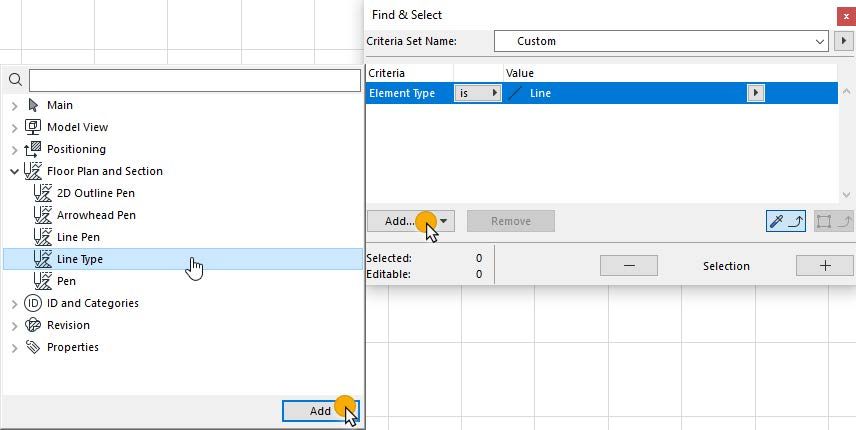Click the Properties tag icon
Viewport: 856px width, 430px height.
pyautogui.click(x=33, y=347)
